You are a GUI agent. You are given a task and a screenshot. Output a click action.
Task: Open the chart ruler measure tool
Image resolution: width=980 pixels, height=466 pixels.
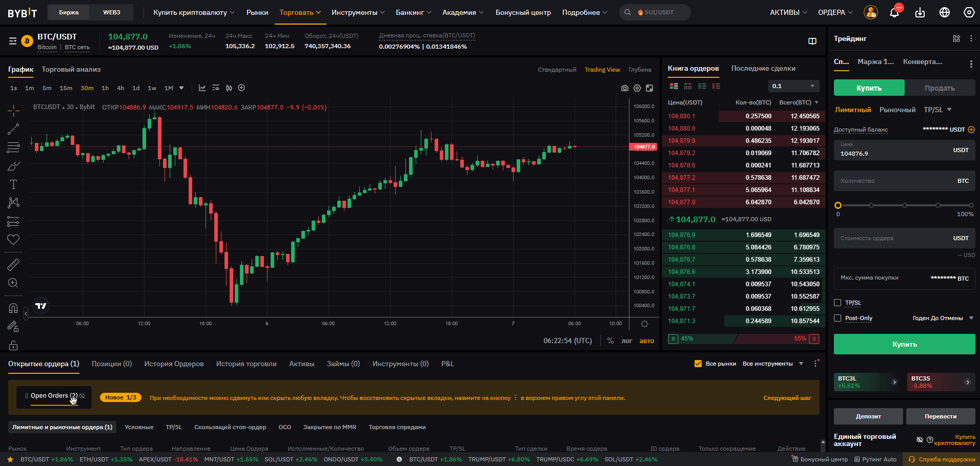(x=13, y=264)
